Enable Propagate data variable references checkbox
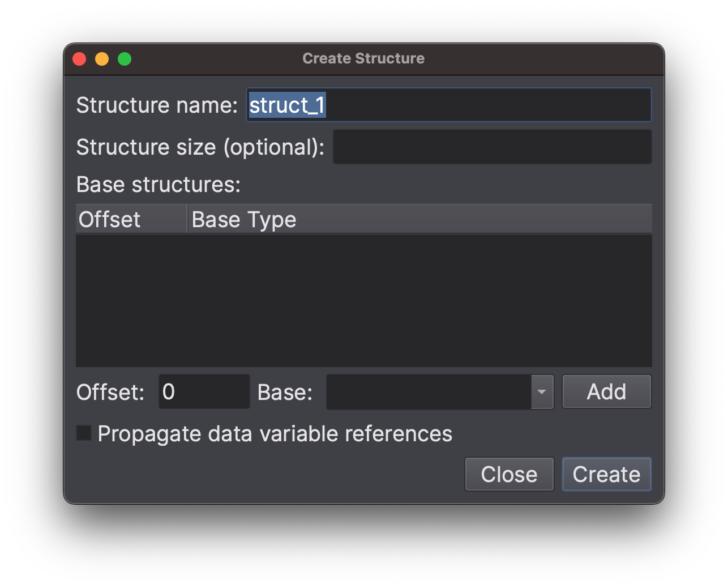The width and height of the screenshot is (728, 588). click(x=84, y=433)
